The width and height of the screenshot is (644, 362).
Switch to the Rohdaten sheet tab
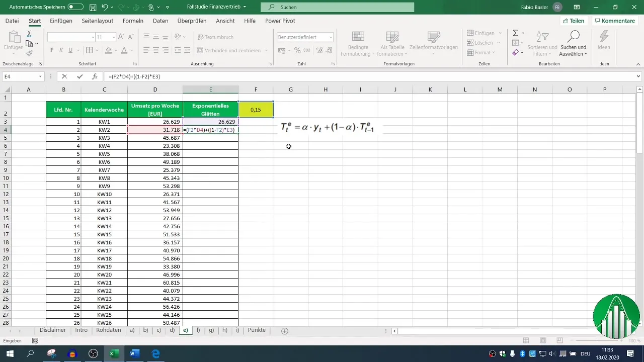point(108,330)
